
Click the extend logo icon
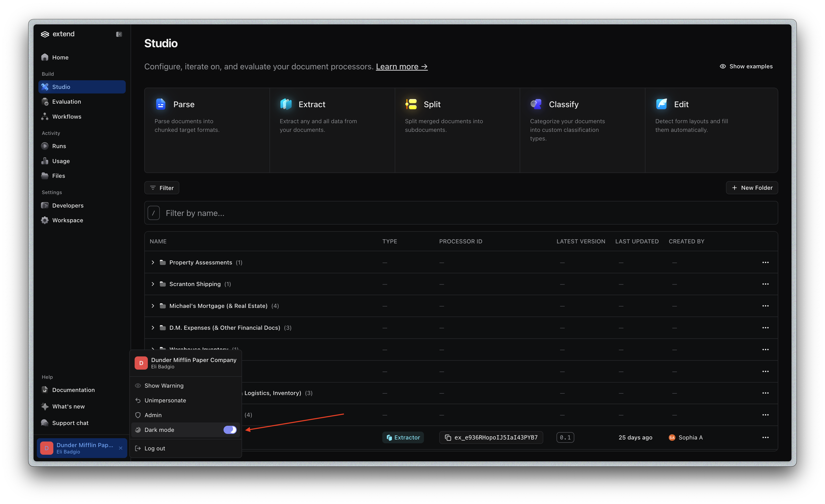coord(45,34)
